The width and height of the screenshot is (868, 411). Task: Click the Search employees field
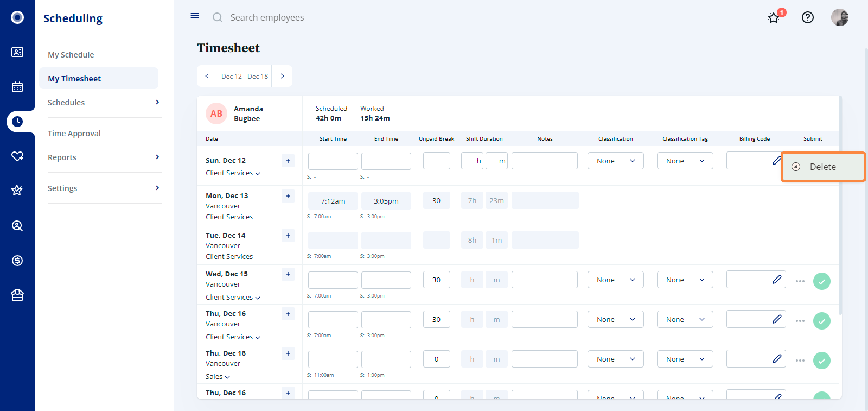267,18
